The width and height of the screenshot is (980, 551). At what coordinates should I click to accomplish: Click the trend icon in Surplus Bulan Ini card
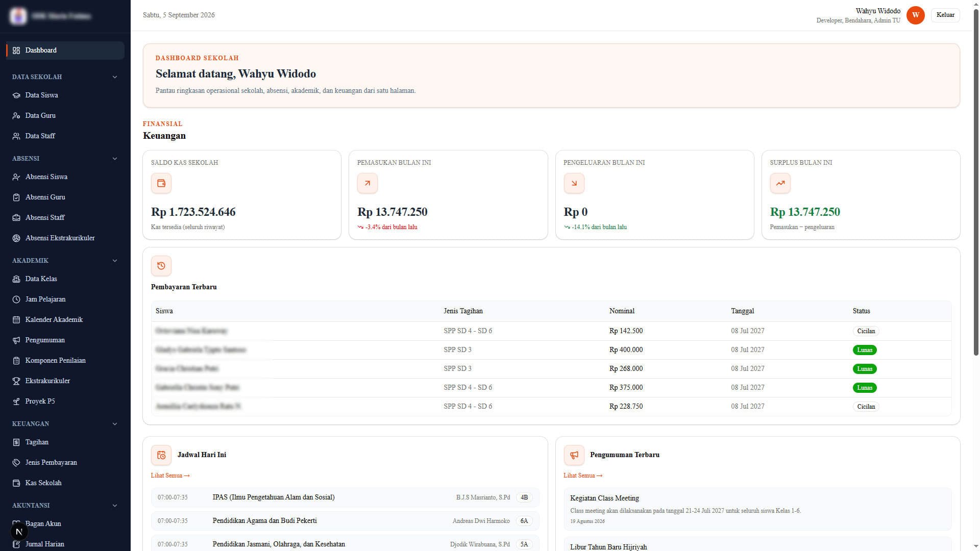coord(780,183)
